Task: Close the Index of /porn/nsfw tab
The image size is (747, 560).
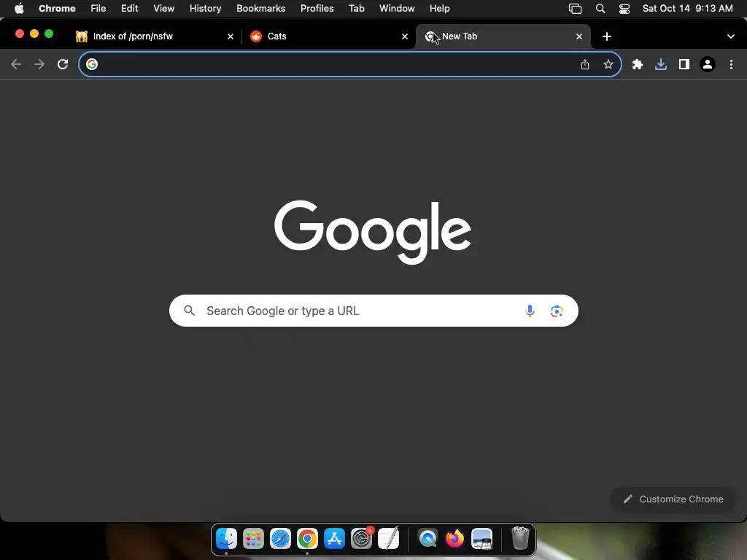Action: coord(231,36)
